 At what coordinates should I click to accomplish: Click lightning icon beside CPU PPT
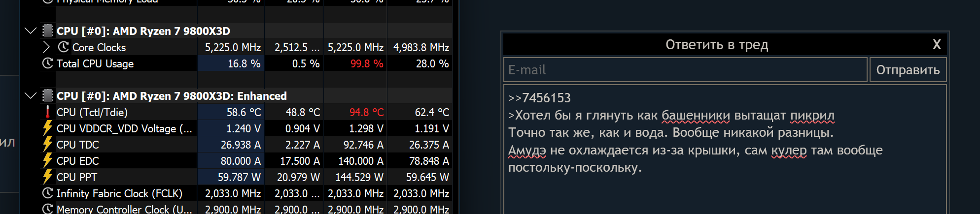coord(47,177)
